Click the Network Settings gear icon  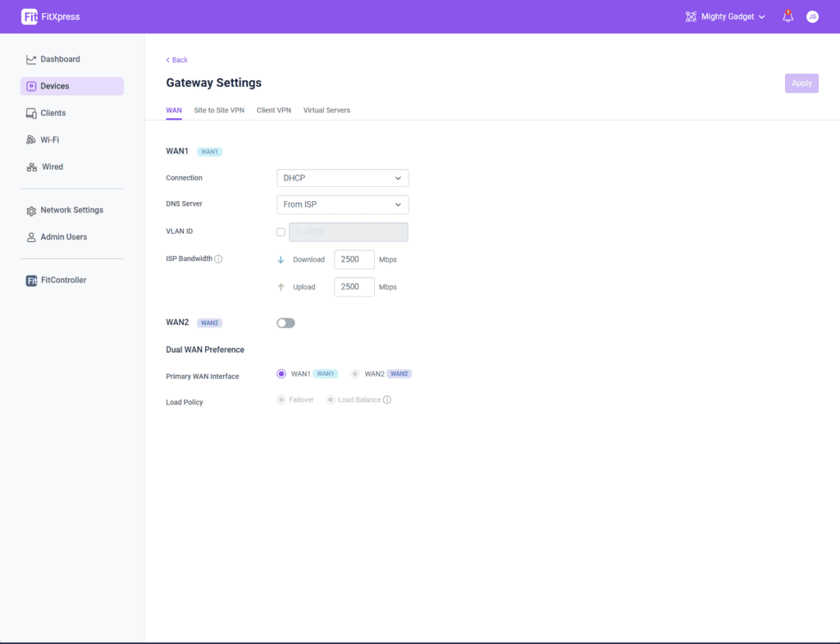coord(31,211)
